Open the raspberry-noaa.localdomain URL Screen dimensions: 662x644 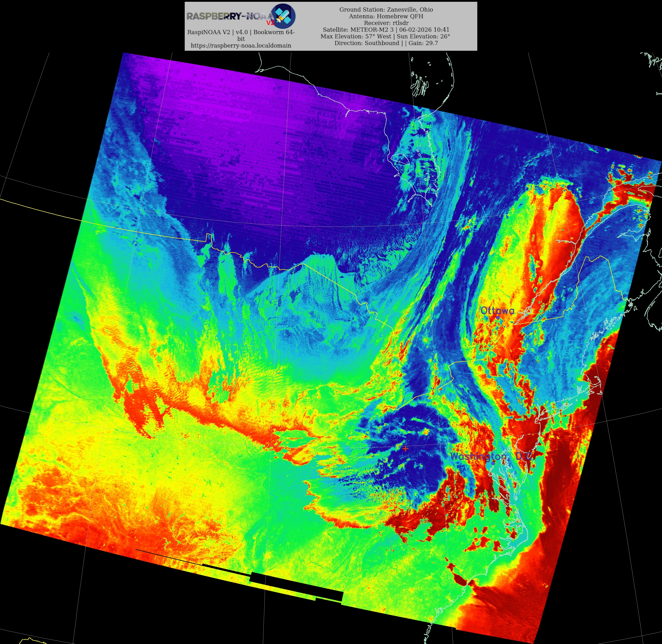[x=241, y=45]
